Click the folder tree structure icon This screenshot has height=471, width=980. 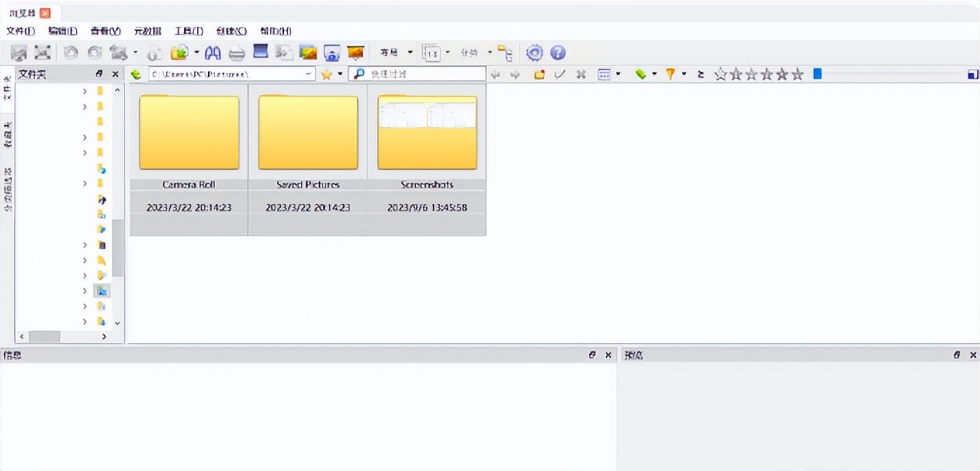point(505,53)
